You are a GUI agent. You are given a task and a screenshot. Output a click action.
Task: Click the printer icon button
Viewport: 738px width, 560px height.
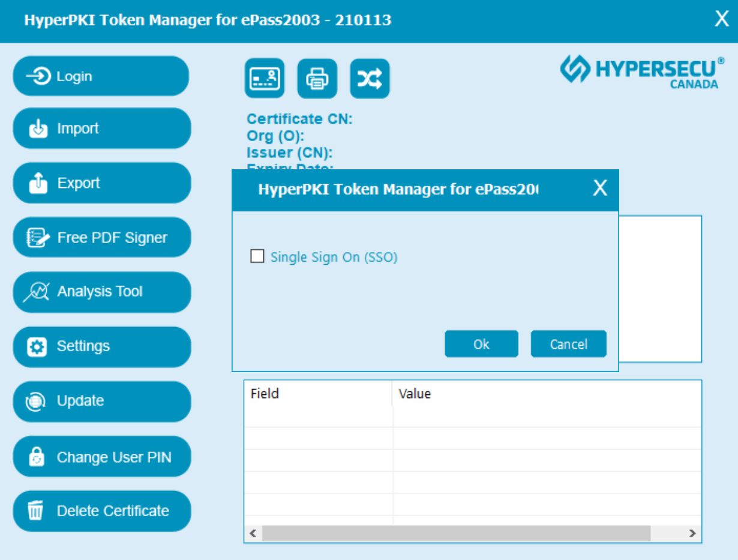[317, 78]
